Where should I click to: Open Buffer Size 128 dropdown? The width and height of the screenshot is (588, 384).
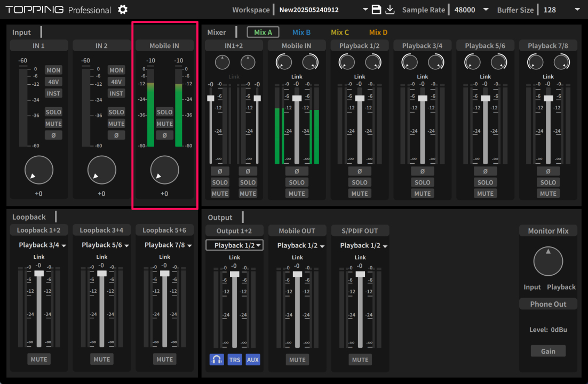[x=577, y=10]
